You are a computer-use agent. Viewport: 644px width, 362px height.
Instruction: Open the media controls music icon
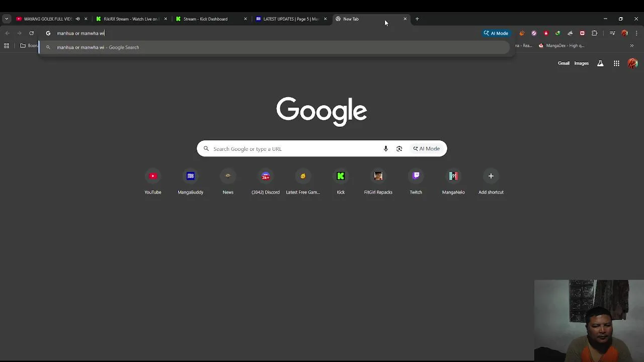pos(612,33)
